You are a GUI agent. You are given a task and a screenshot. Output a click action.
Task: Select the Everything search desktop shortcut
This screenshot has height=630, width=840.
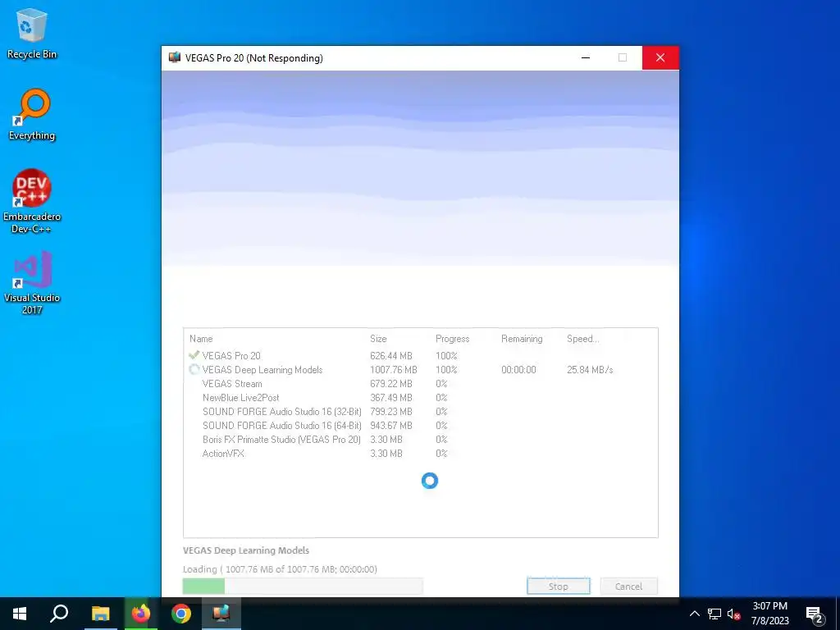pos(32,115)
